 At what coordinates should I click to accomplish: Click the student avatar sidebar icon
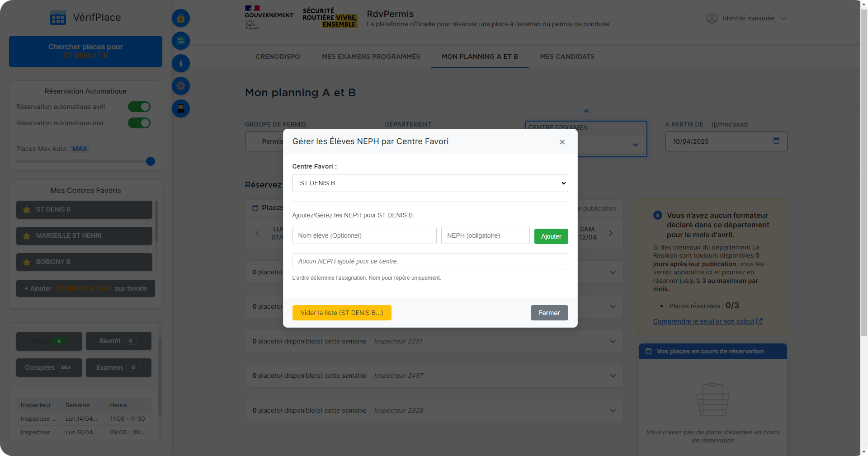(x=180, y=108)
